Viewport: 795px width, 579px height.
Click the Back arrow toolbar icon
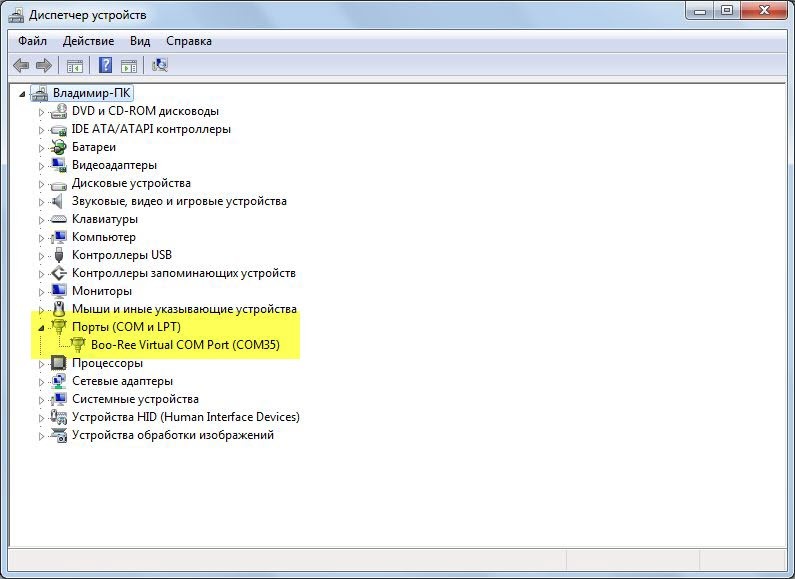click(21, 65)
